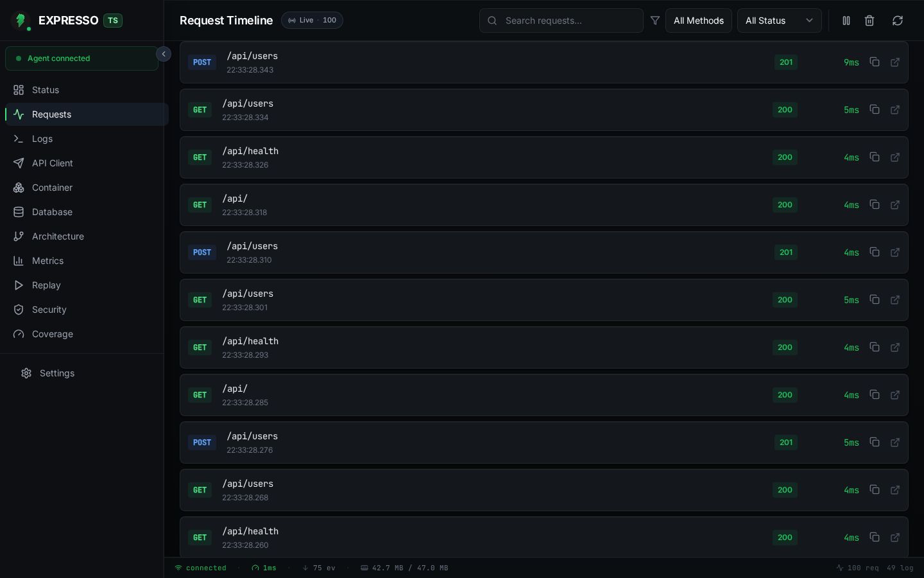The height and width of the screenshot is (578, 924).
Task: Open POST /api/users 22:33:28.343 externally
Action: pos(895,62)
